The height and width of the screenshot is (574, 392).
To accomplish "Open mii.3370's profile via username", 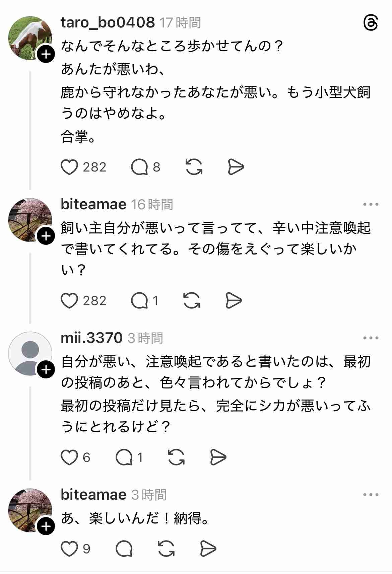I will point(91,338).
